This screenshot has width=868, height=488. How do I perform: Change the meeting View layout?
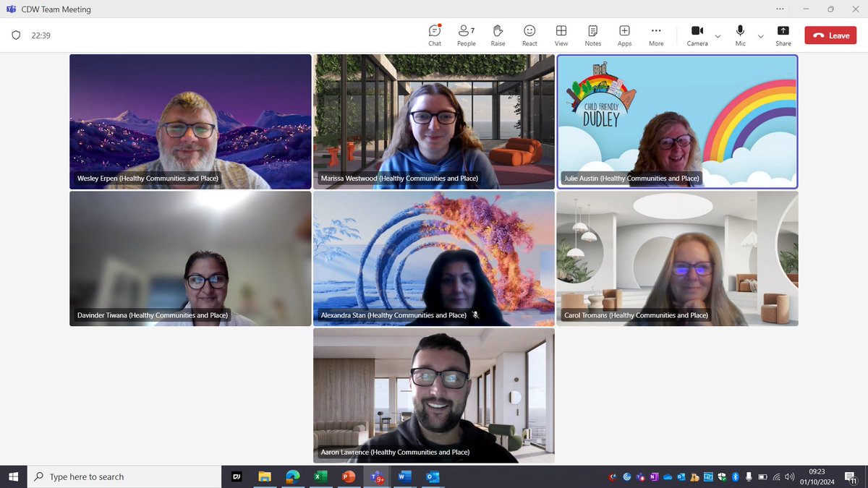tap(561, 35)
